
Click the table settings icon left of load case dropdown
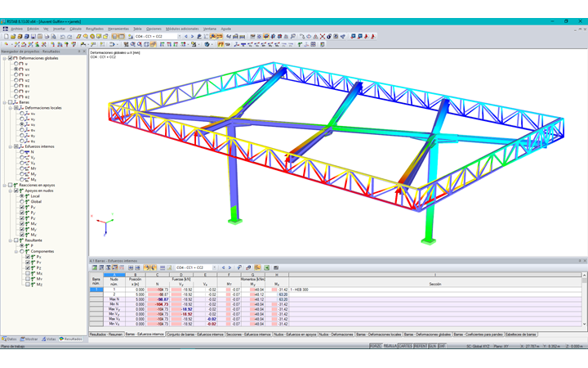point(170,267)
